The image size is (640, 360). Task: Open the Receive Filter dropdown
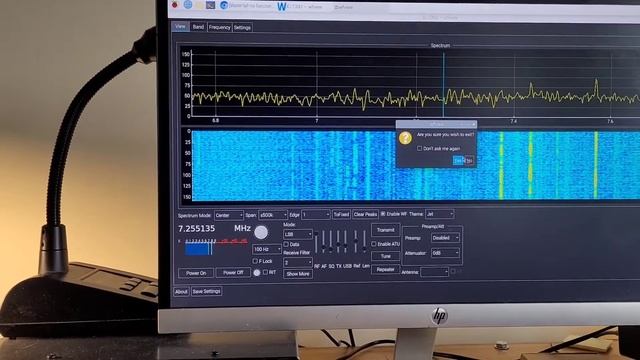point(298,262)
